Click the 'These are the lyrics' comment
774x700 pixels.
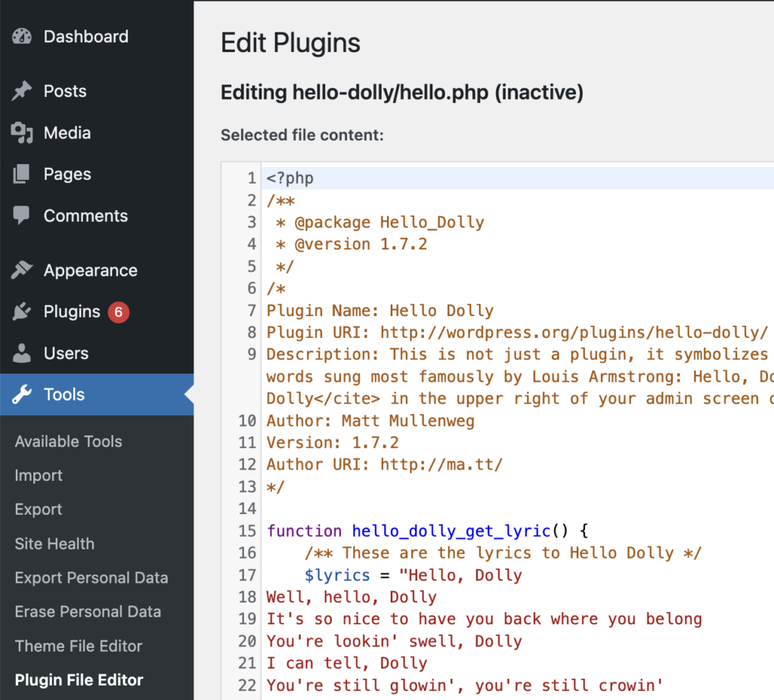(503, 553)
